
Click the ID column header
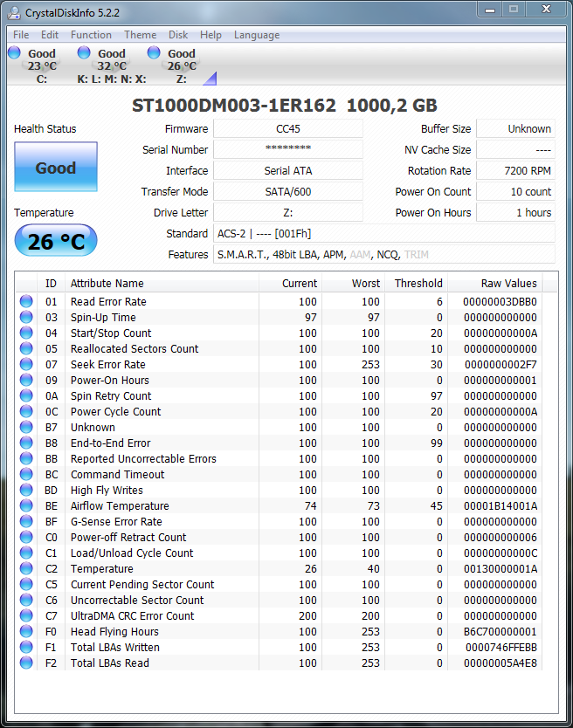click(x=51, y=283)
